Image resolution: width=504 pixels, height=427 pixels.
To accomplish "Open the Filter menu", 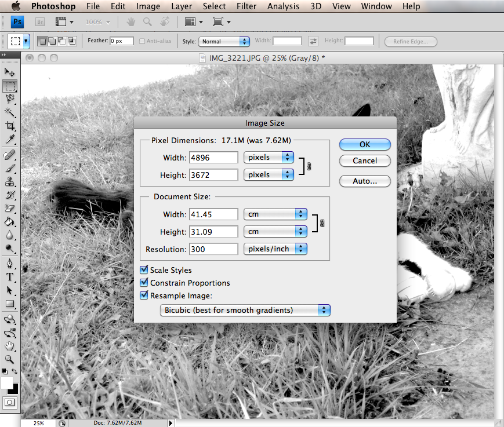I will 246,6.
